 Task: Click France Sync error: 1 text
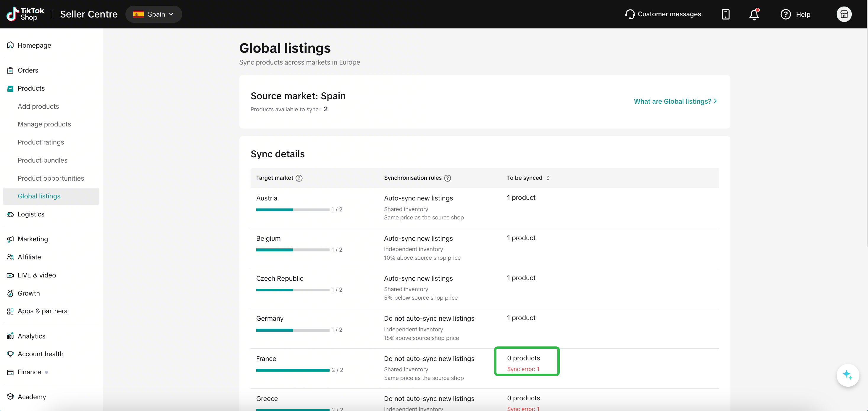point(523,369)
